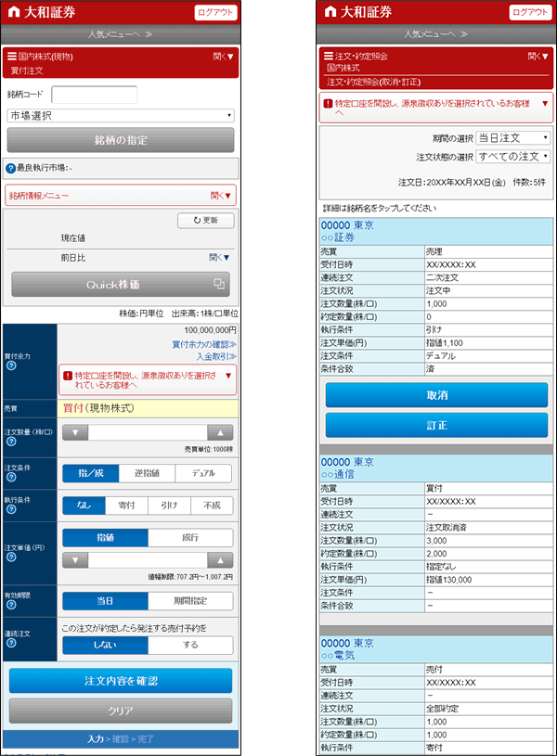557x756 pixels.
Task: Click help icon beside 最良執行市場
Action: (x=10, y=169)
